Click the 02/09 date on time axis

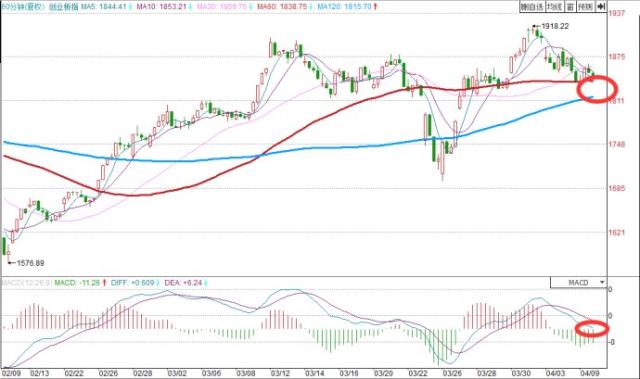[x=11, y=373]
